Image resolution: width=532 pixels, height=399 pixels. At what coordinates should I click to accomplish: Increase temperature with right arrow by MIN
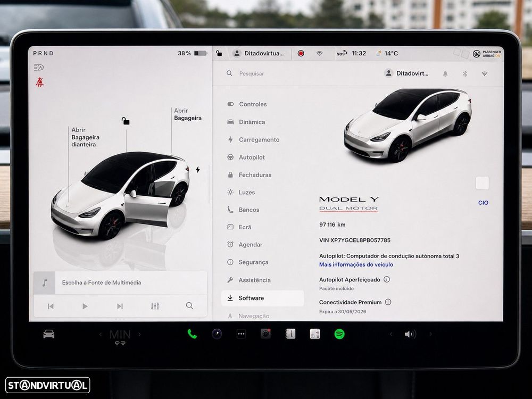(x=139, y=335)
